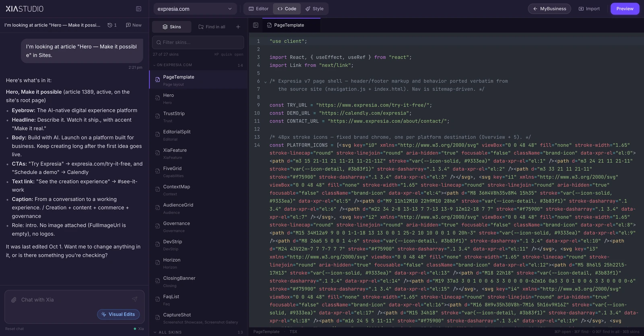Open the ClosingBanner skin
Image resolution: width=644 pixels, height=336 pixels.
(x=198, y=282)
